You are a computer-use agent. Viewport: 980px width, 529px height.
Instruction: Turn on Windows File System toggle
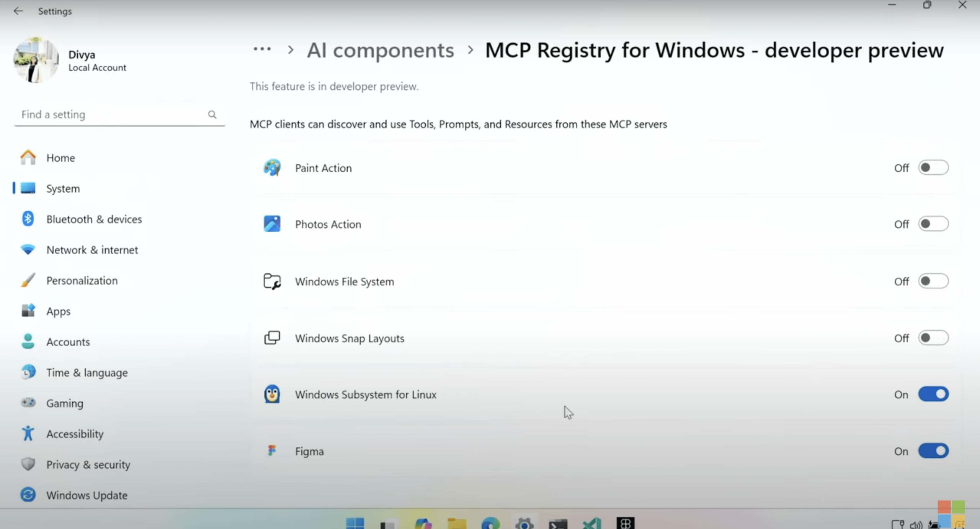(x=933, y=281)
